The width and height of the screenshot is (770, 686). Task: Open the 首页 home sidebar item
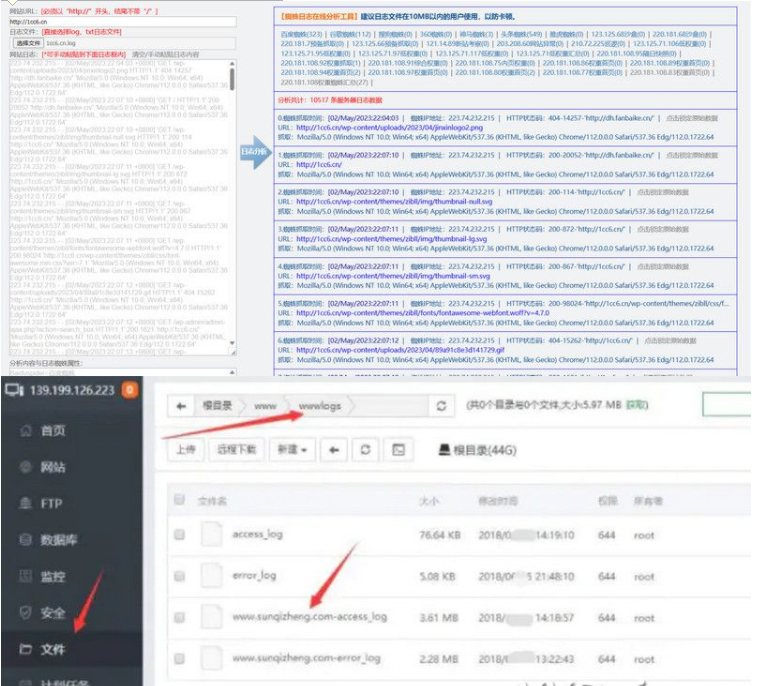53,430
